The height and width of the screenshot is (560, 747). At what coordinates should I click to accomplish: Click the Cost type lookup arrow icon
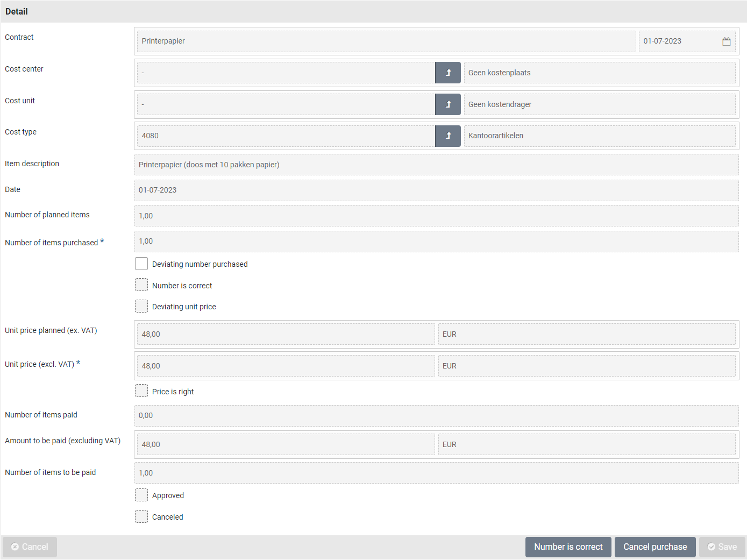pyautogui.click(x=447, y=136)
